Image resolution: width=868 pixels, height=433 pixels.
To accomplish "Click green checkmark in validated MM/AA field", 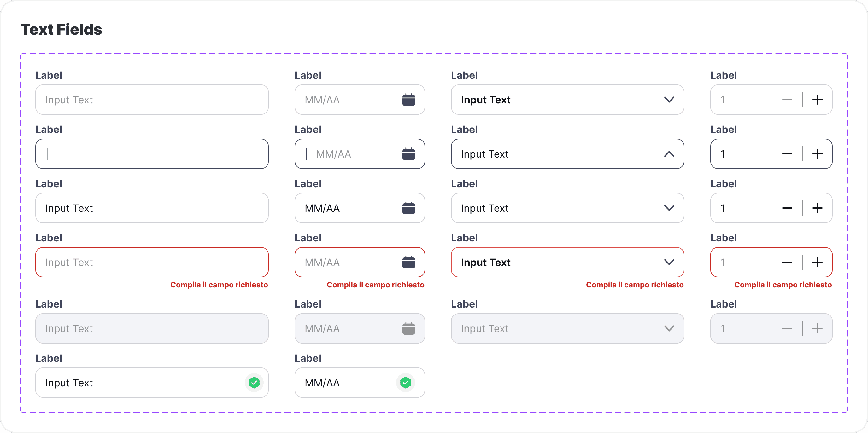I will pos(405,383).
